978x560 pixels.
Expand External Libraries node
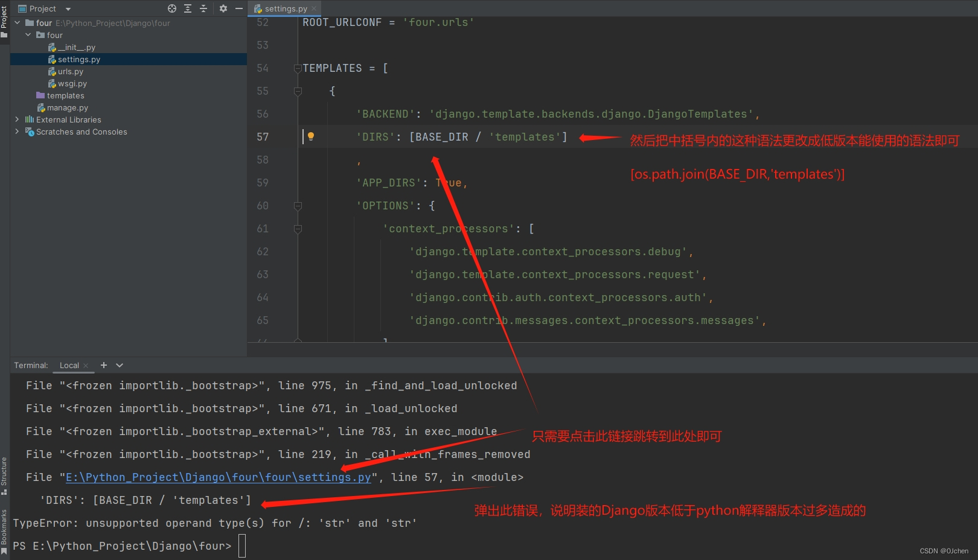point(17,119)
